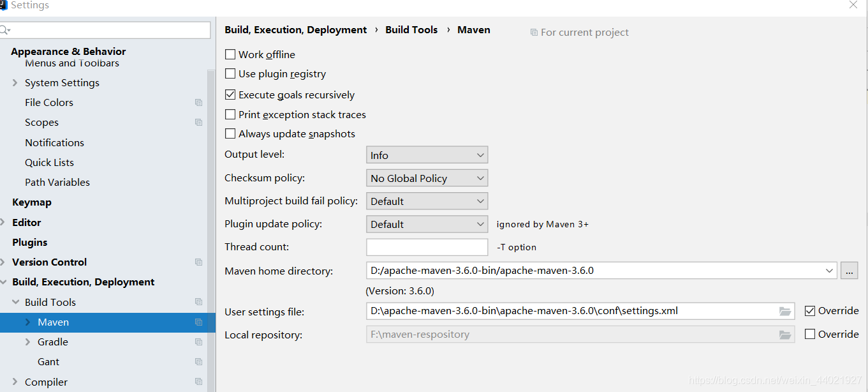This screenshot has height=392, width=868.
Task: Click the project-level icon beside File Colors
Action: [199, 102]
